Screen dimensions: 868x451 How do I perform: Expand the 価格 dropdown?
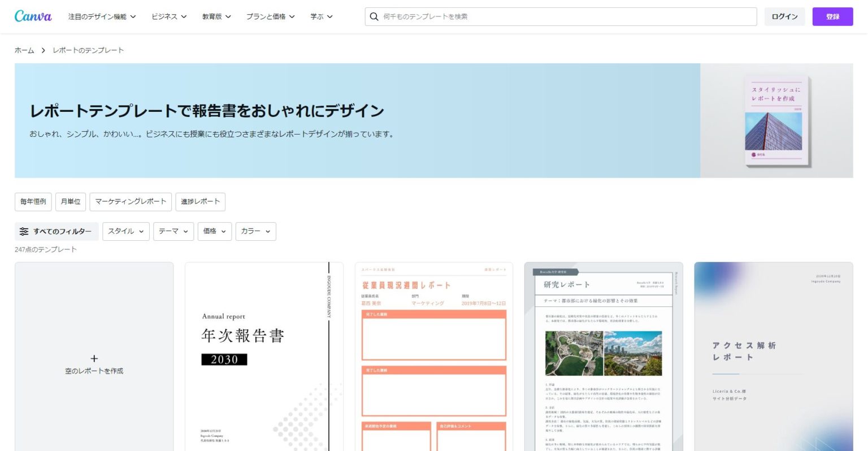(x=215, y=231)
